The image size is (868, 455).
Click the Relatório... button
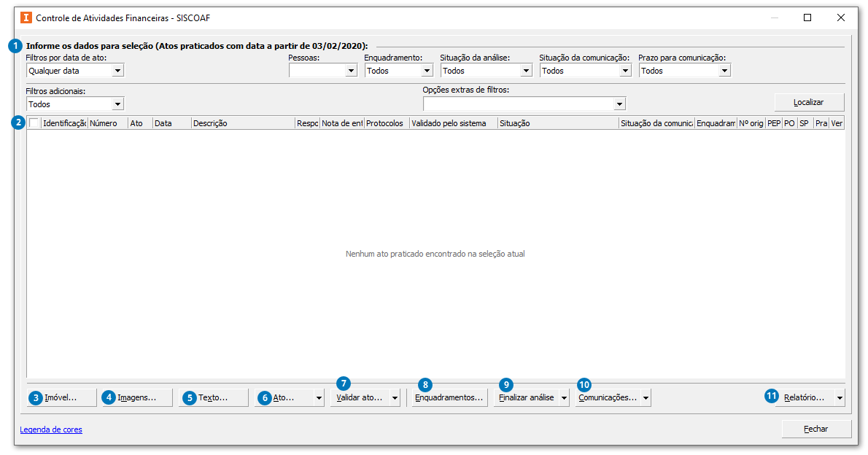coord(805,397)
